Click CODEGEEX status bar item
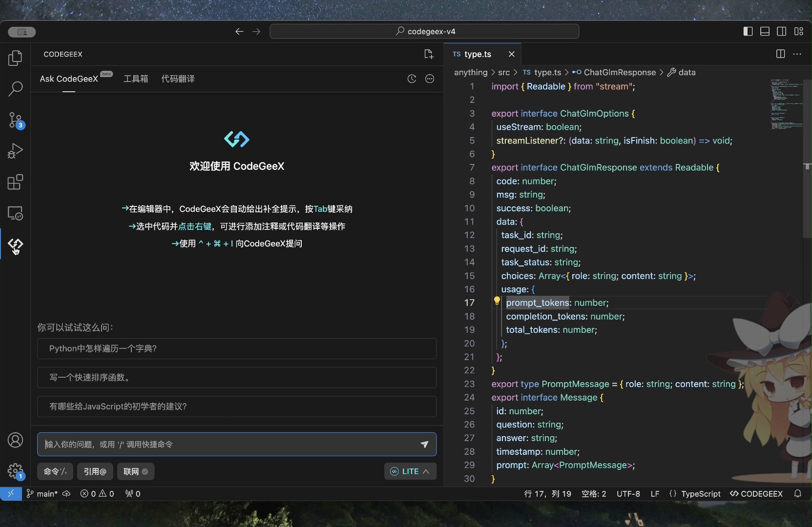This screenshot has height=527, width=812. click(756, 494)
